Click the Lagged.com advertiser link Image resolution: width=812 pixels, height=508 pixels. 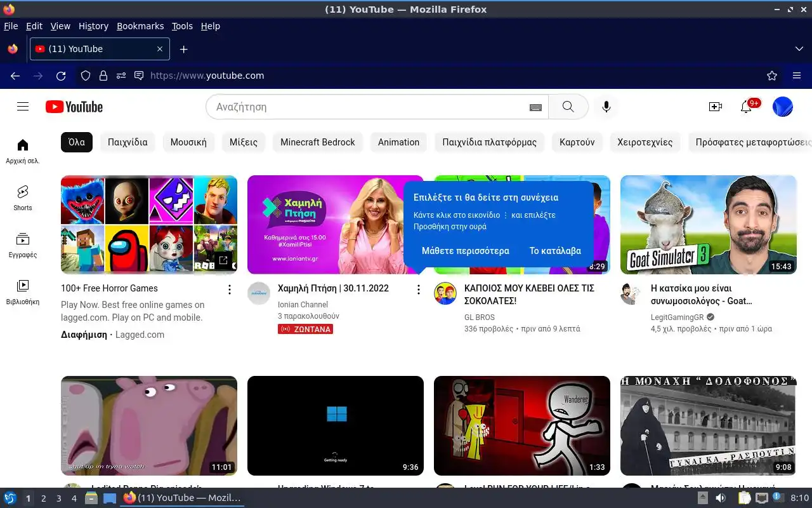pos(140,335)
